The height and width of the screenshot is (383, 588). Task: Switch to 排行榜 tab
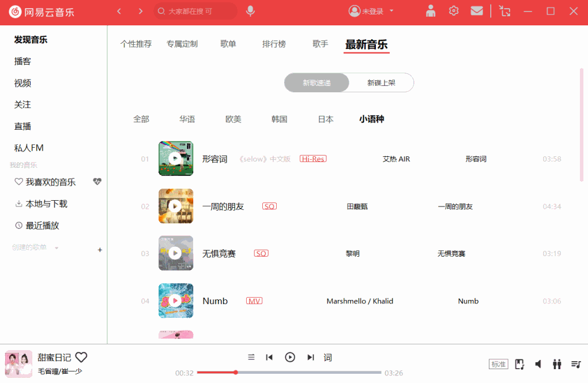[274, 44]
